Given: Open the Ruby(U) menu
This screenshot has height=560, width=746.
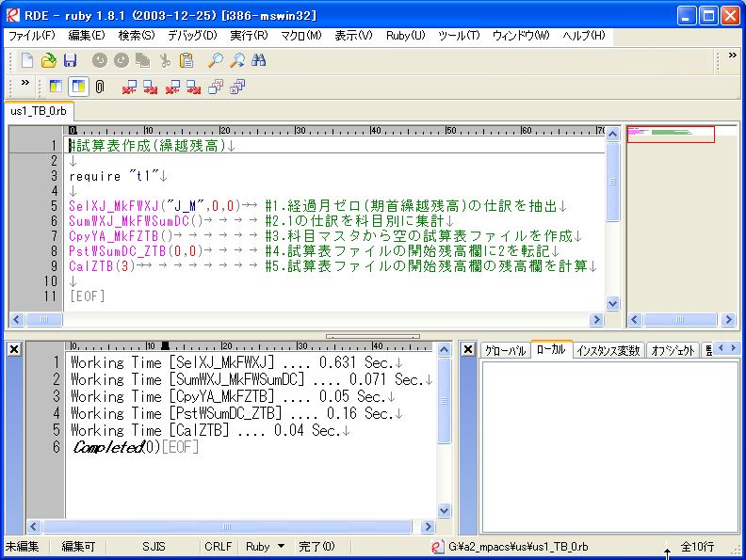Looking at the screenshot, I should tap(405, 36).
